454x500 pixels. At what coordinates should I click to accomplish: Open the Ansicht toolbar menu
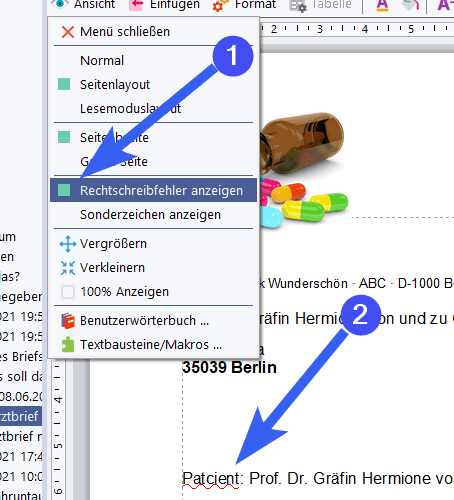pos(83,5)
